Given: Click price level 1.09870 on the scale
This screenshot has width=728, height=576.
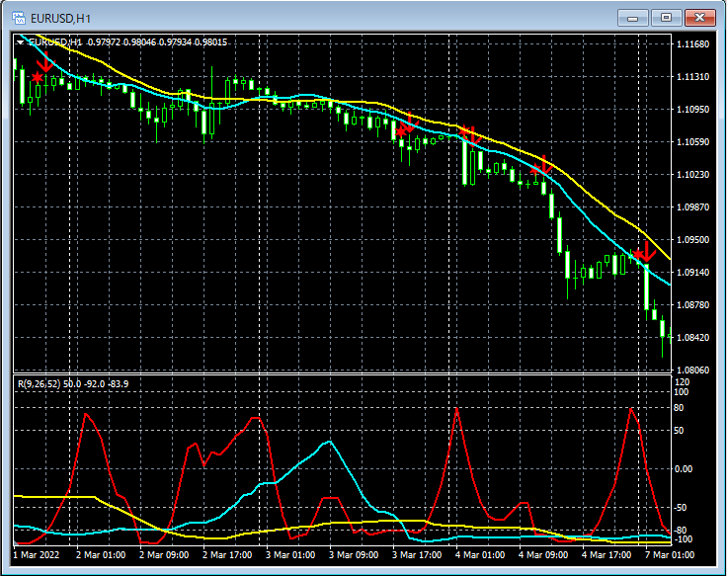Looking at the screenshot, I should click(693, 206).
